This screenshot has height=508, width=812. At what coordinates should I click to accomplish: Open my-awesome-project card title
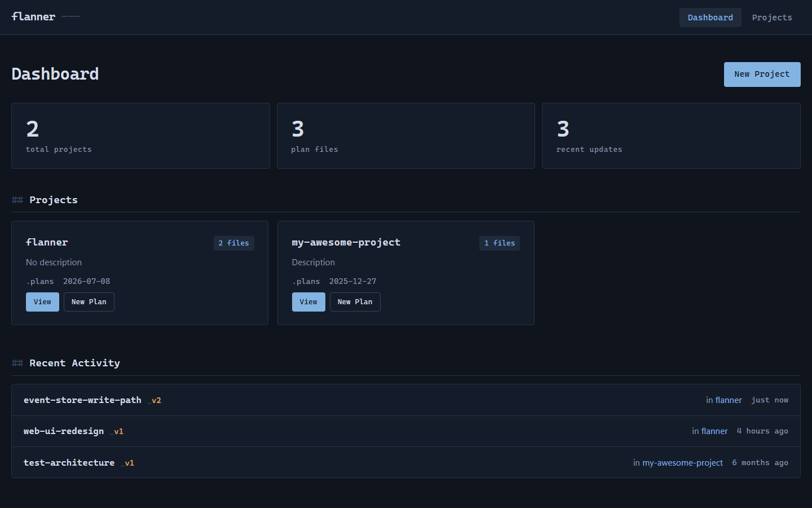tap(346, 242)
